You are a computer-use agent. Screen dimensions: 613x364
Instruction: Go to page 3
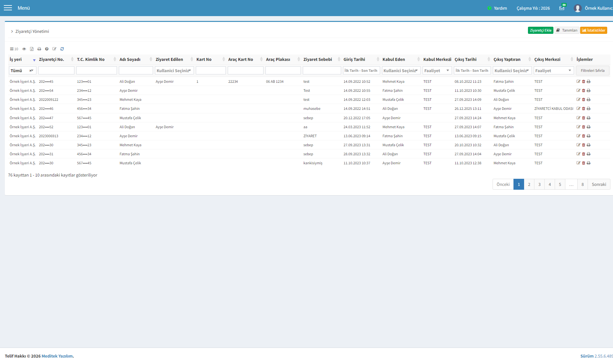point(539,184)
